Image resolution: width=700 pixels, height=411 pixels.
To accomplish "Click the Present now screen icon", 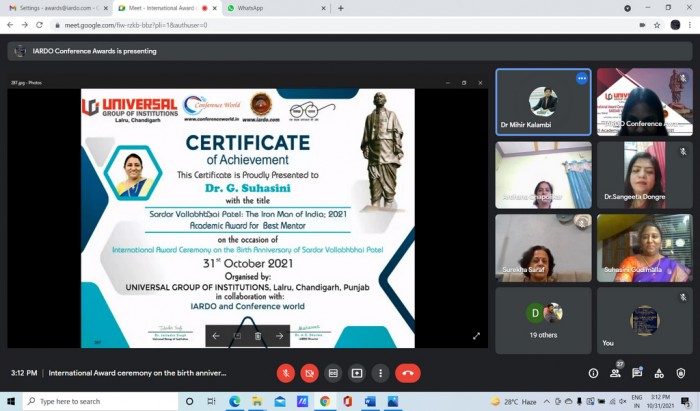I will click(x=357, y=373).
